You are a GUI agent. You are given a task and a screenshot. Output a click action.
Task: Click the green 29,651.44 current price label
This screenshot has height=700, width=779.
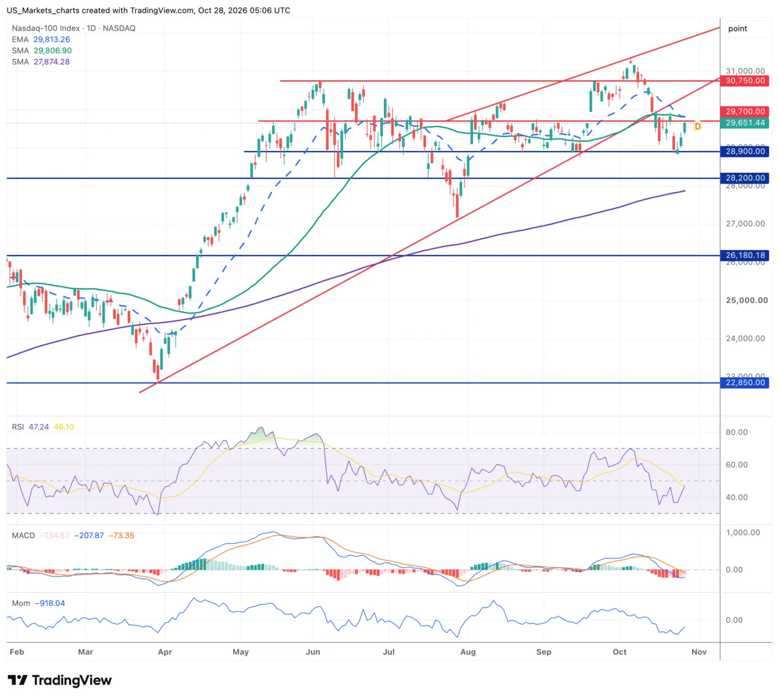tap(745, 122)
